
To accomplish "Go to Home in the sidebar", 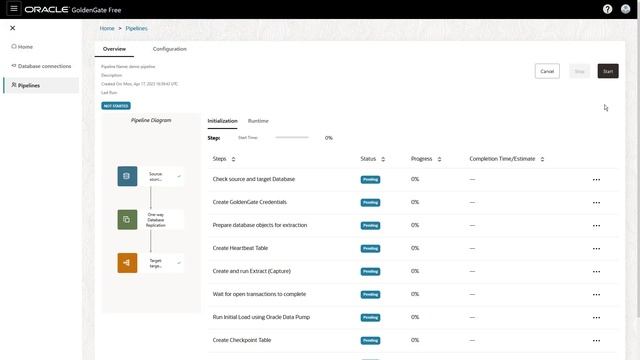I will point(22,47).
